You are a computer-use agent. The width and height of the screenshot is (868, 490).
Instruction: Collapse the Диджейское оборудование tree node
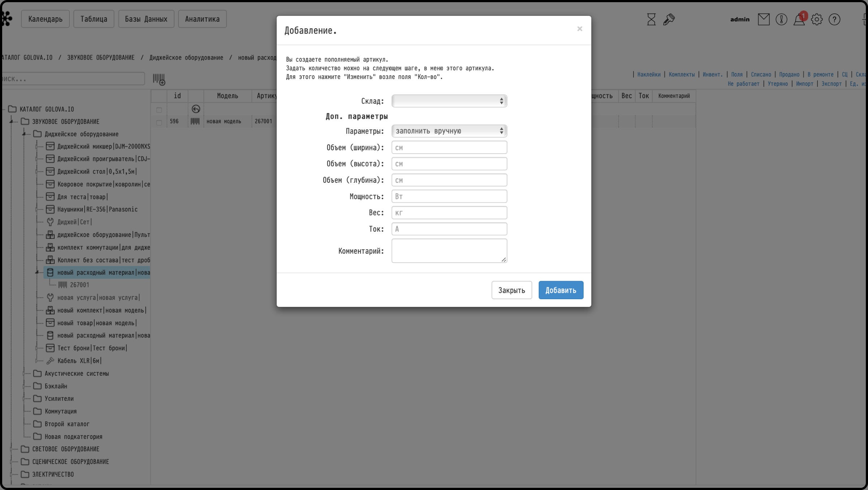(x=24, y=134)
